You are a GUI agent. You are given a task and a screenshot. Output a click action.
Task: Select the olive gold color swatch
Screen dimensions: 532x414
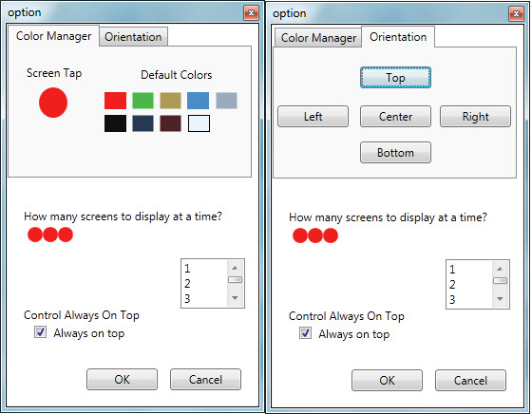(x=170, y=101)
